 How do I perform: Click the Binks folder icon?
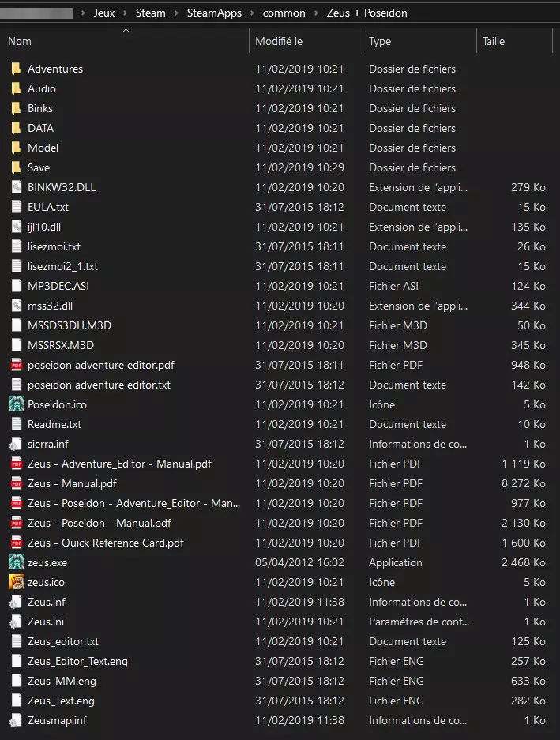(16, 108)
